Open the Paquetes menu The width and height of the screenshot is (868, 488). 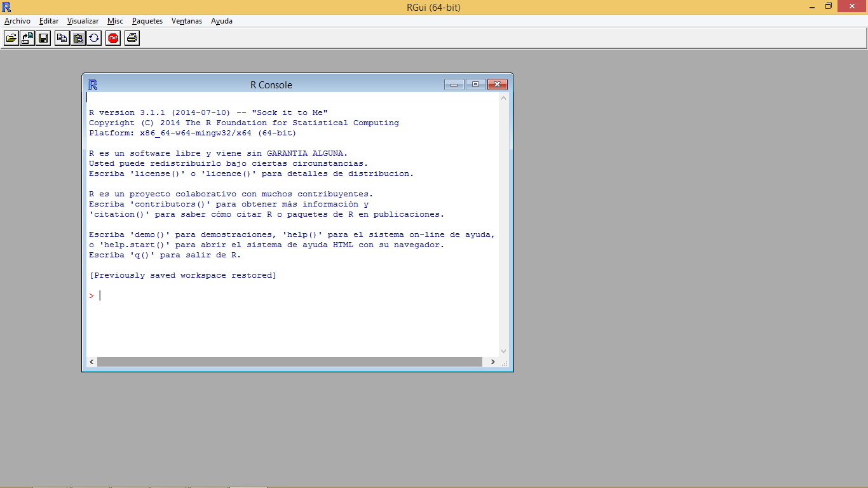[x=147, y=21]
